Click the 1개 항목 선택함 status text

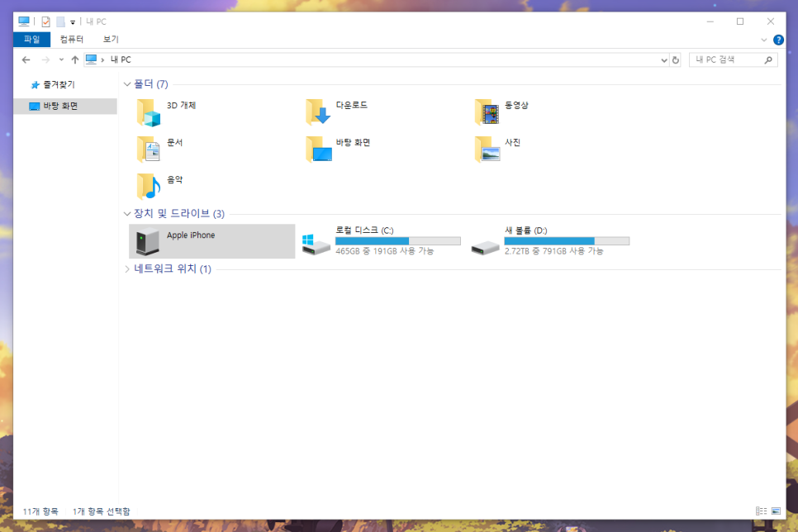(x=102, y=511)
